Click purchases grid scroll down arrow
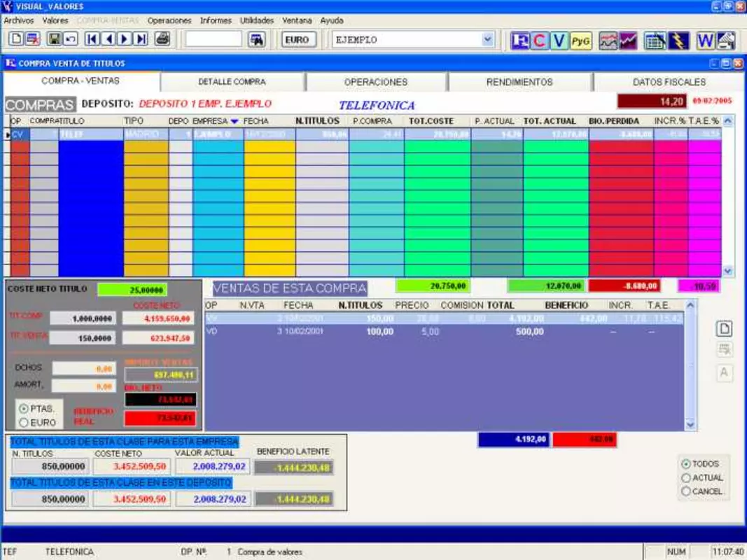This screenshot has width=747, height=560. pos(728,271)
